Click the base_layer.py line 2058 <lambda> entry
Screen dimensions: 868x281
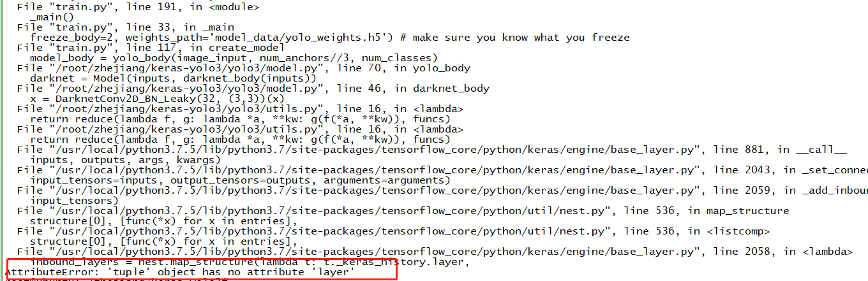coord(434,252)
